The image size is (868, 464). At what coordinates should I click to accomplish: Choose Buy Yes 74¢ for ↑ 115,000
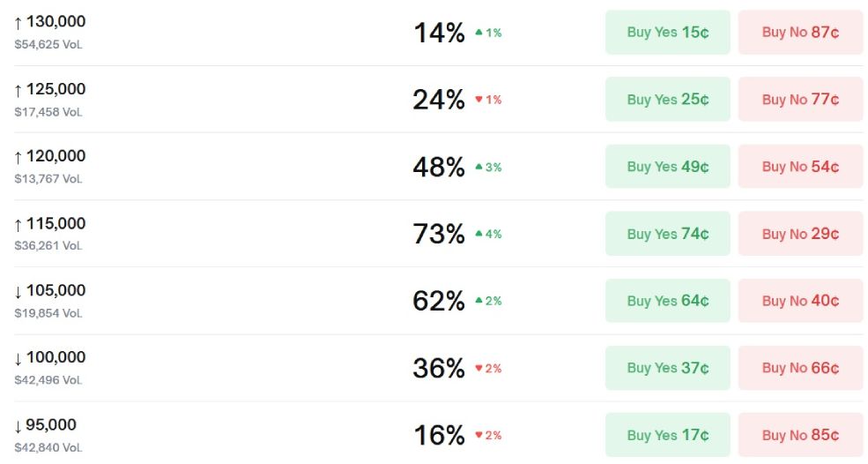tap(667, 234)
